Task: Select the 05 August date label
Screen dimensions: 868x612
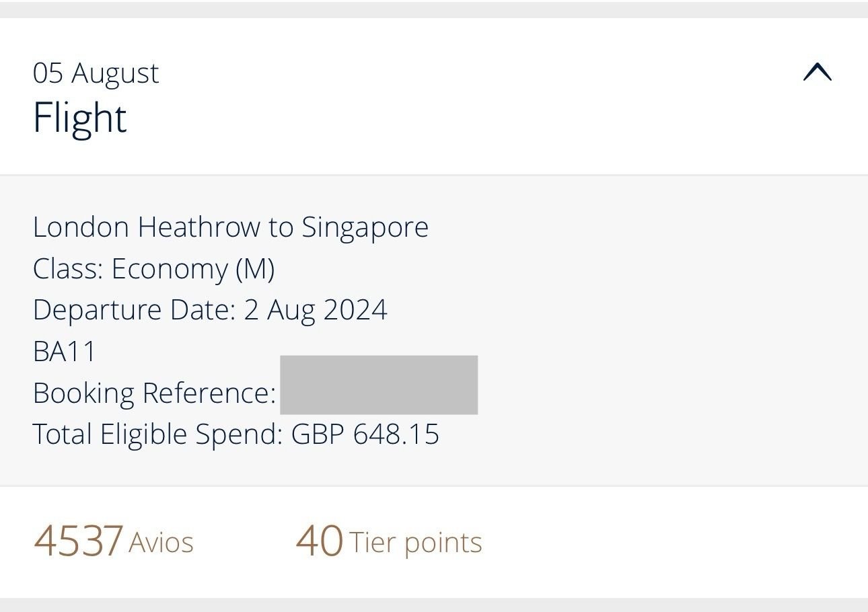Action: pos(96,73)
